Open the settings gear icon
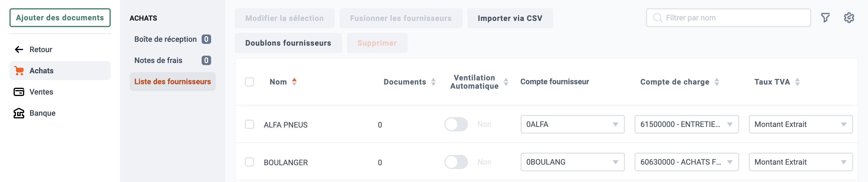 (x=849, y=18)
